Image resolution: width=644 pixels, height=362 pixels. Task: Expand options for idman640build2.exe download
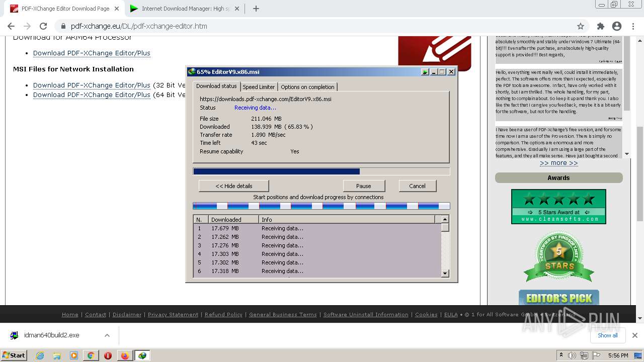pos(107,335)
